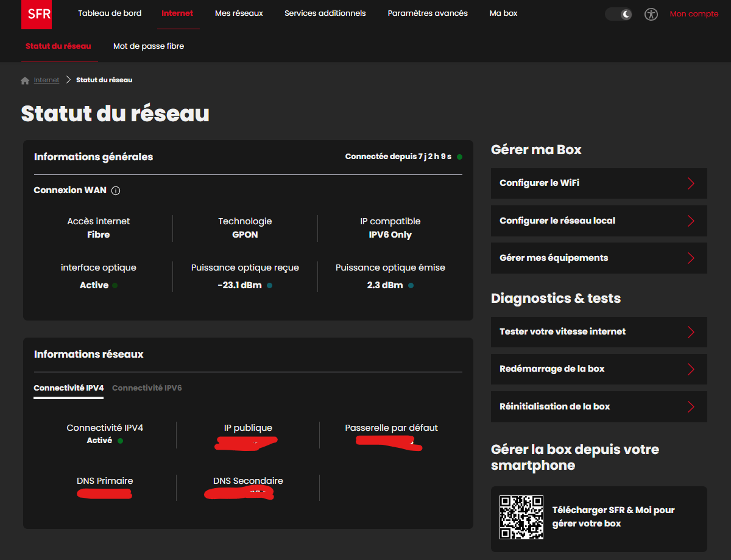This screenshot has height=560, width=731.
Task: Open the Mon compte link
Action: pos(694,14)
